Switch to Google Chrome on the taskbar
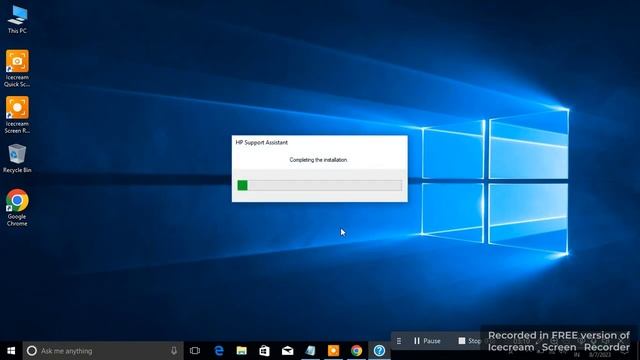Screen dimensions: 640x360 pyautogui.click(x=356, y=351)
